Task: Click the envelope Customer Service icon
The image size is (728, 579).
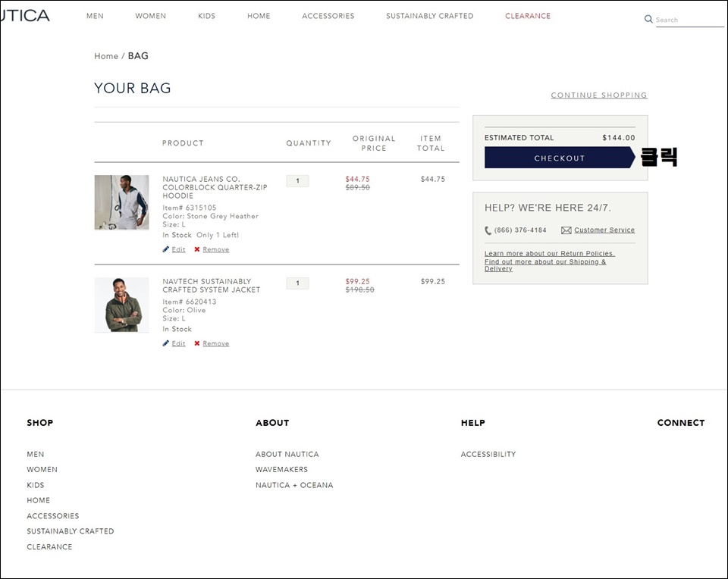Action: coord(566,230)
